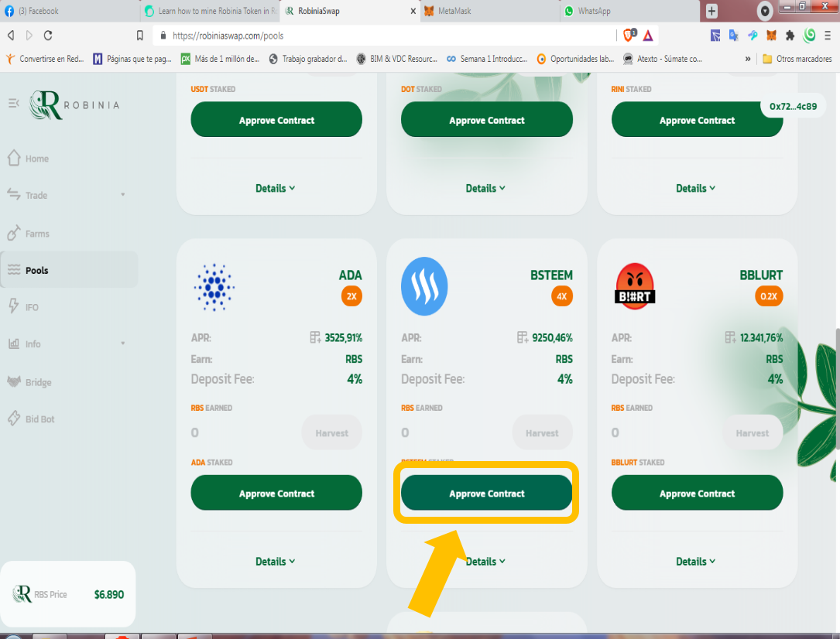
Task: Expand Details of RINI pool
Action: tap(696, 189)
